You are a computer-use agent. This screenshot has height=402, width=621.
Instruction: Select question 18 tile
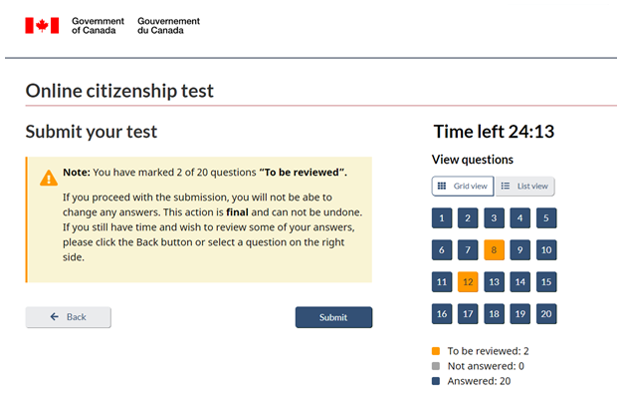493,314
